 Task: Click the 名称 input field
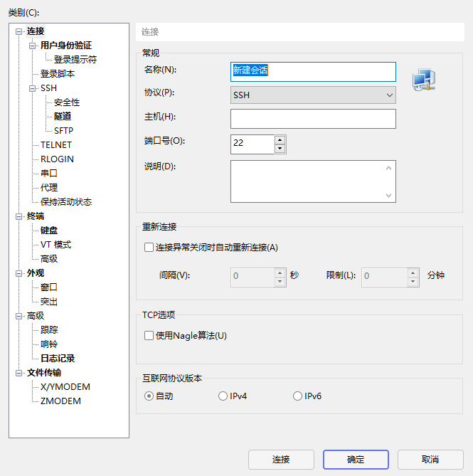(313, 72)
